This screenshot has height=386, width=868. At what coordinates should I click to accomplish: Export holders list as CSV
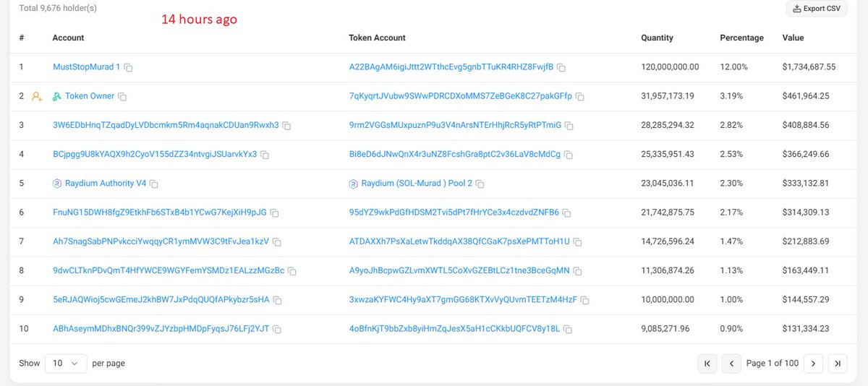[x=817, y=9]
